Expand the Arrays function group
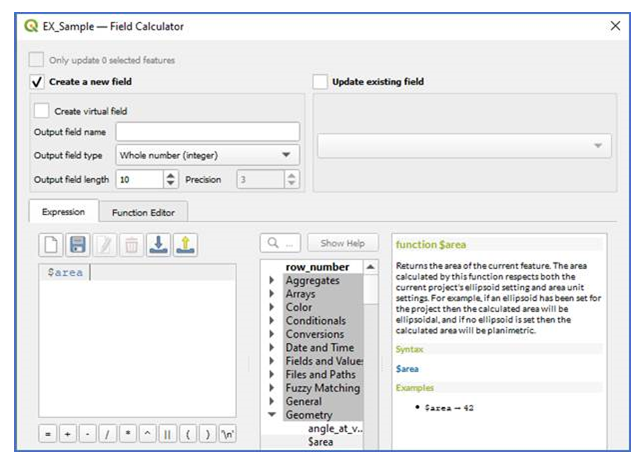640x460 pixels. coord(272,293)
